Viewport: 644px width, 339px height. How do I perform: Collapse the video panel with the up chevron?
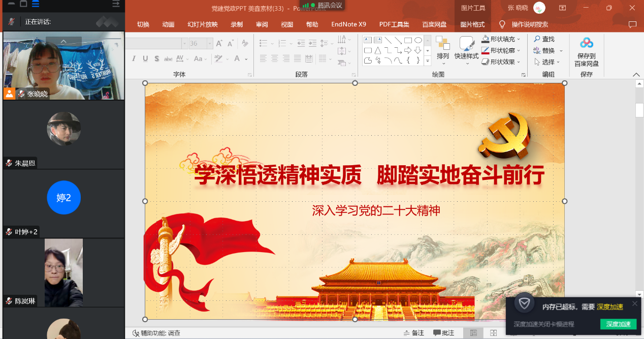[63, 42]
